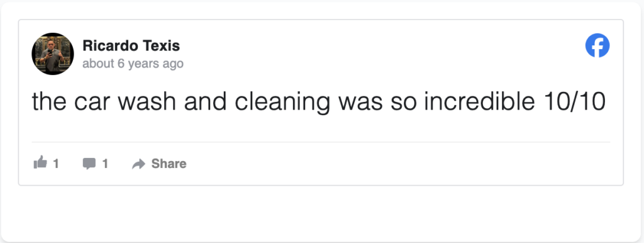Select the like count number 1

point(56,164)
